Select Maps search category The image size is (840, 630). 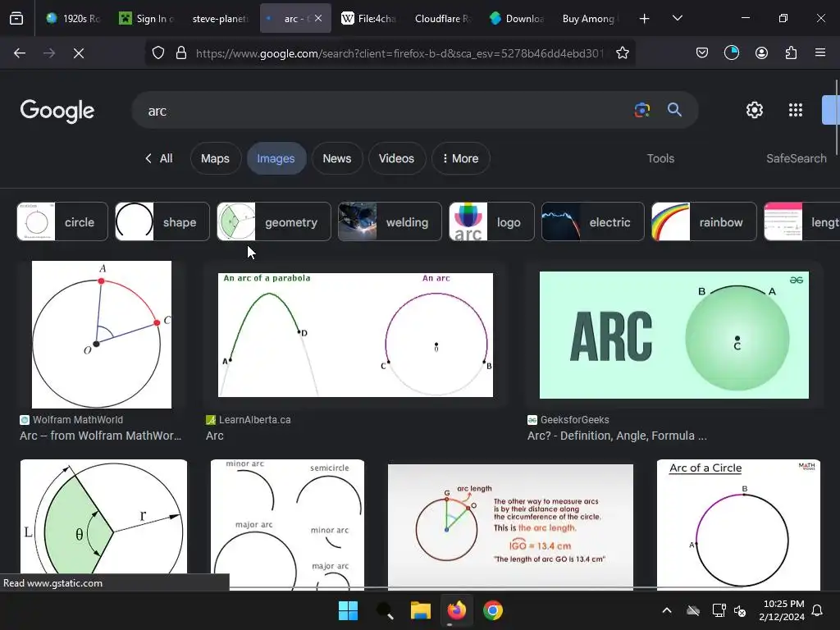[215, 158]
